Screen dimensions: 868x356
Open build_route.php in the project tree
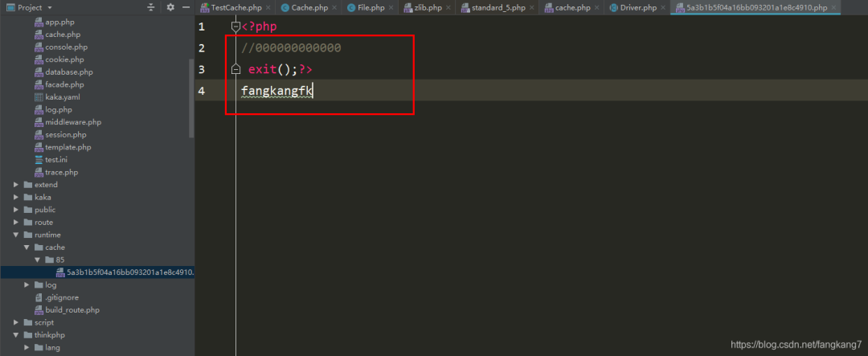(72, 310)
